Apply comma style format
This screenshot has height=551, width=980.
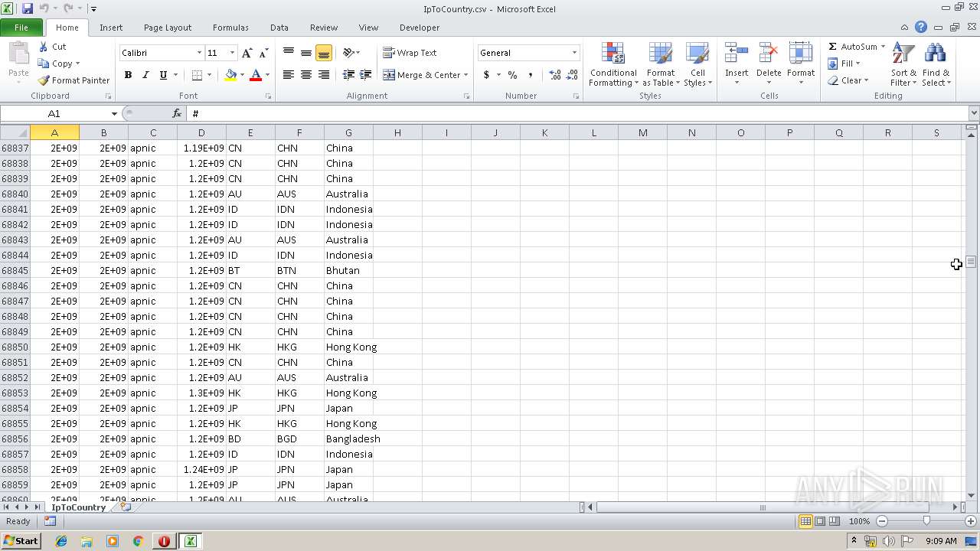click(x=530, y=75)
